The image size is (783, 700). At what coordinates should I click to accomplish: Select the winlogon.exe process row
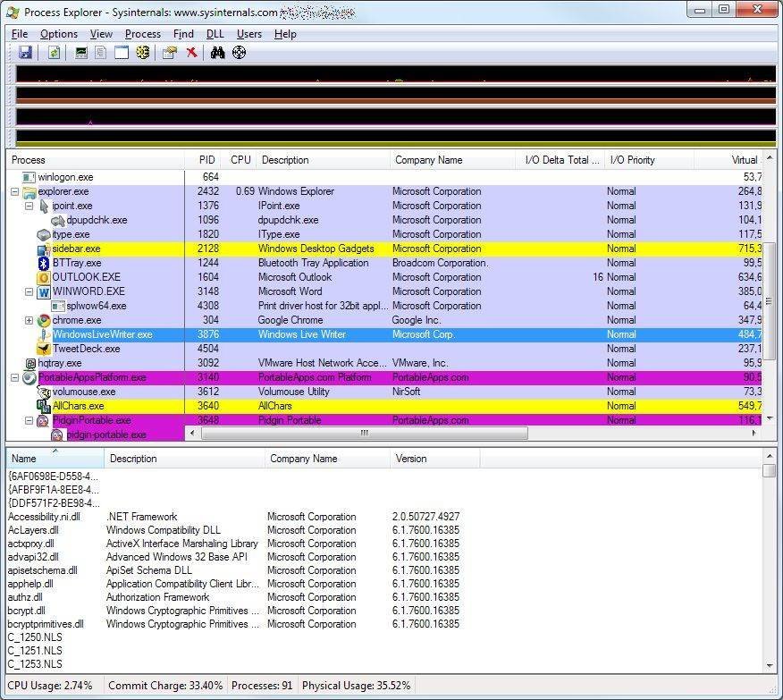point(384,177)
